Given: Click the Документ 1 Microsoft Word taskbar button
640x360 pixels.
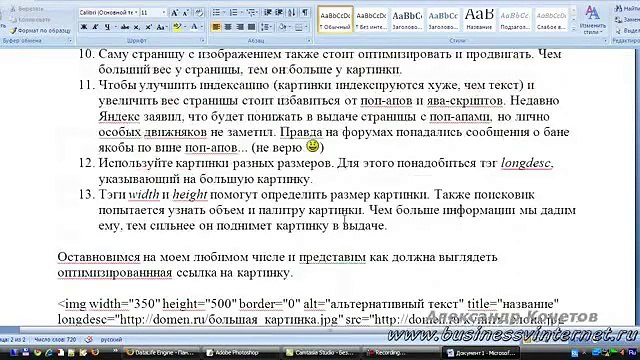Looking at the screenshot, I should [481, 353].
